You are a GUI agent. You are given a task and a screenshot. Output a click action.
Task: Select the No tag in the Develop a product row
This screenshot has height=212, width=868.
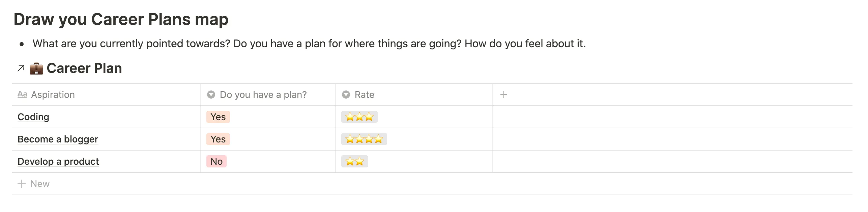tap(217, 161)
